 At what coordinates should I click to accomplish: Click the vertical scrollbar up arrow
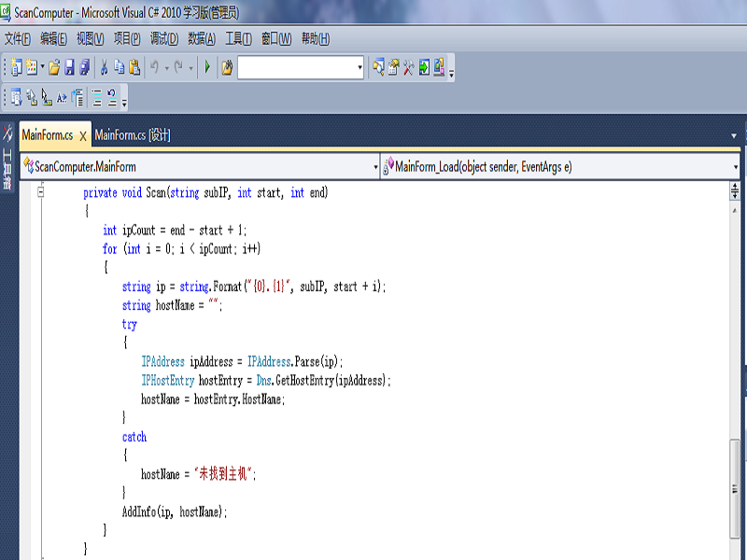pos(735,210)
